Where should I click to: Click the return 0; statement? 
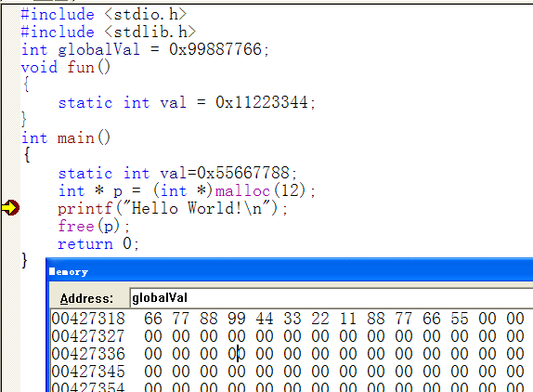tap(98, 243)
